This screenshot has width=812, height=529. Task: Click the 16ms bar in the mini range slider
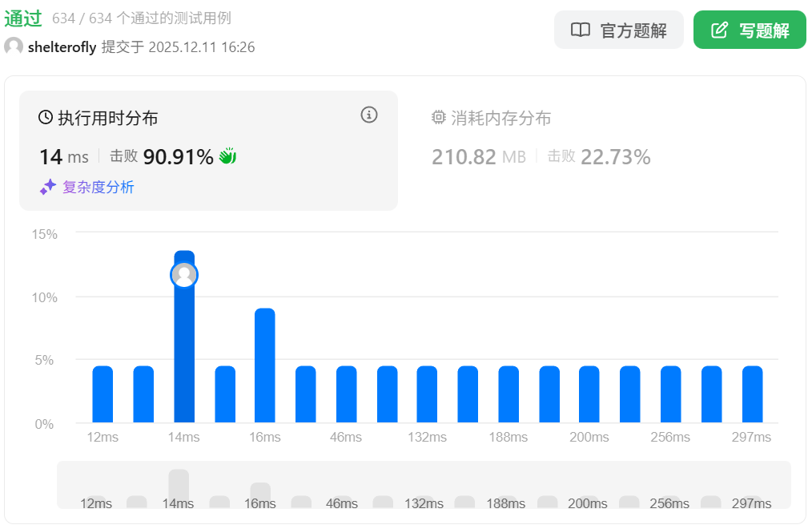click(260, 494)
